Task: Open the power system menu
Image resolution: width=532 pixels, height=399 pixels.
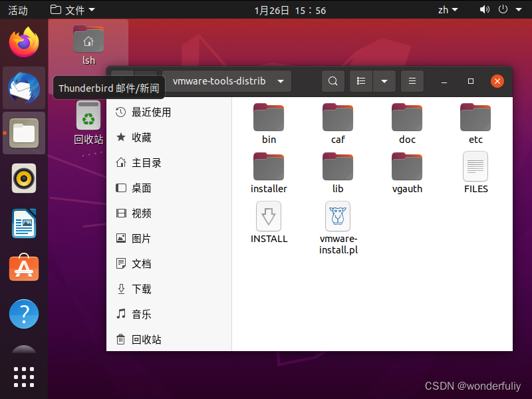Action: (503, 9)
